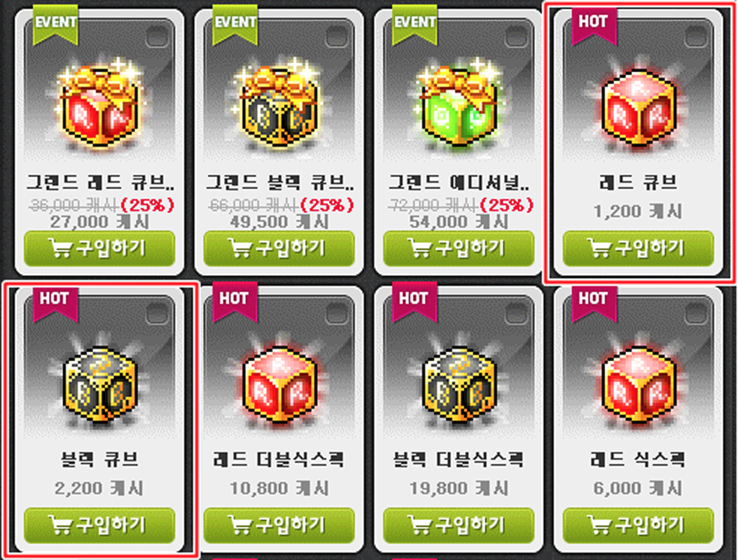Screen dimensions: 738x560
Task: Tick the checkbox on the 27,000 cash item
Action: tap(157, 36)
